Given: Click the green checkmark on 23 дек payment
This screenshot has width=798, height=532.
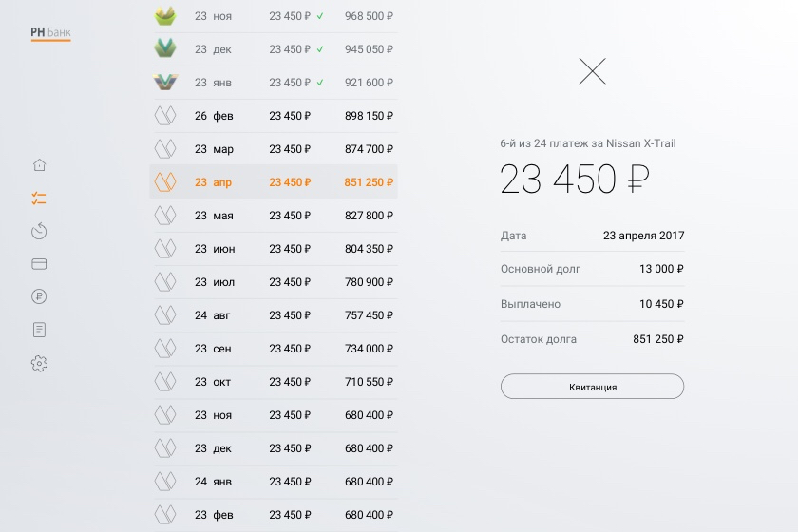Looking at the screenshot, I should pos(320,49).
